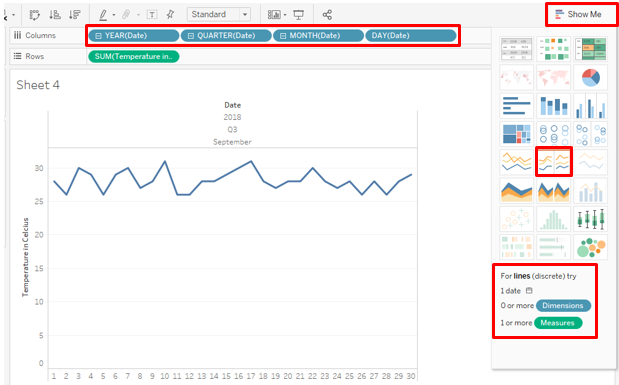Viewport: 619px width, 385px height.
Task: Click the Dimensions pill in Show Me hint
Action: coord(563,306)
